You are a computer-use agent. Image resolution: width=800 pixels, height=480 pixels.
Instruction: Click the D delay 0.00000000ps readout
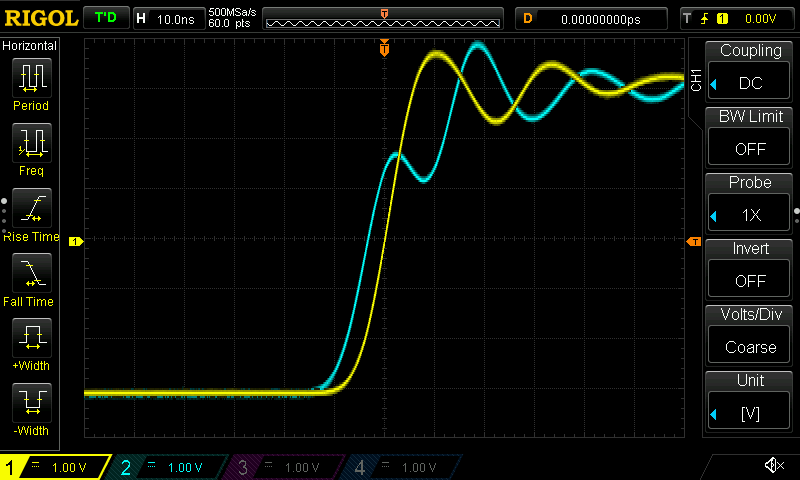591,19
